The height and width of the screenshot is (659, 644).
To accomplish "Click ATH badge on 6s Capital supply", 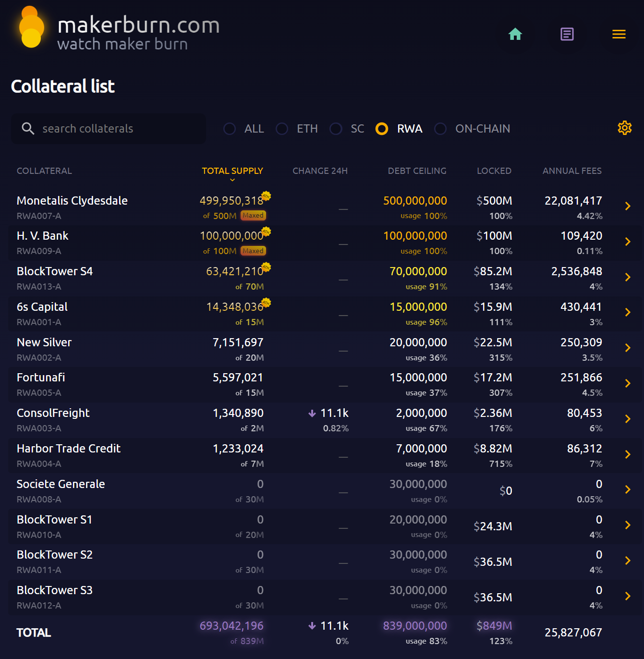I will tap(266, 303).
